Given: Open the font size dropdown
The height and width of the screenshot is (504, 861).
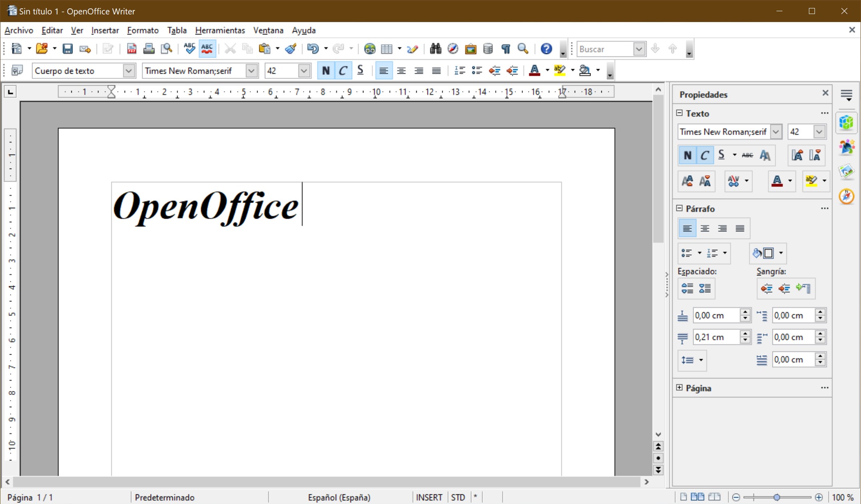Looking at the screenshot, I should (304, 71).
